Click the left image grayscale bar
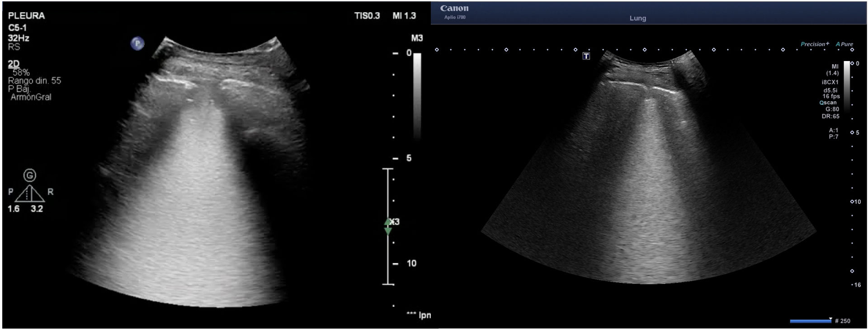The width and height of the screenshot is (868, 329). 417,95
